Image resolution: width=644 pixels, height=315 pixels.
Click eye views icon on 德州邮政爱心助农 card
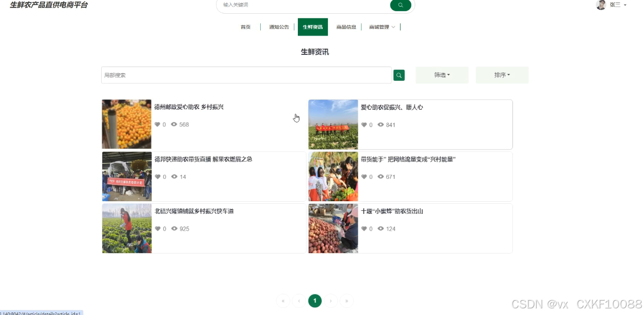point(174,124)
